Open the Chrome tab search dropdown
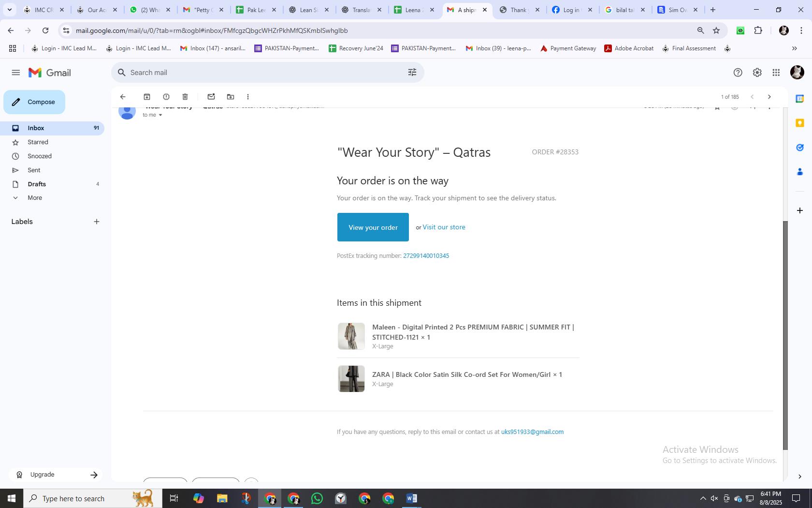Screen dimensions: 812x508 [9, 10]
